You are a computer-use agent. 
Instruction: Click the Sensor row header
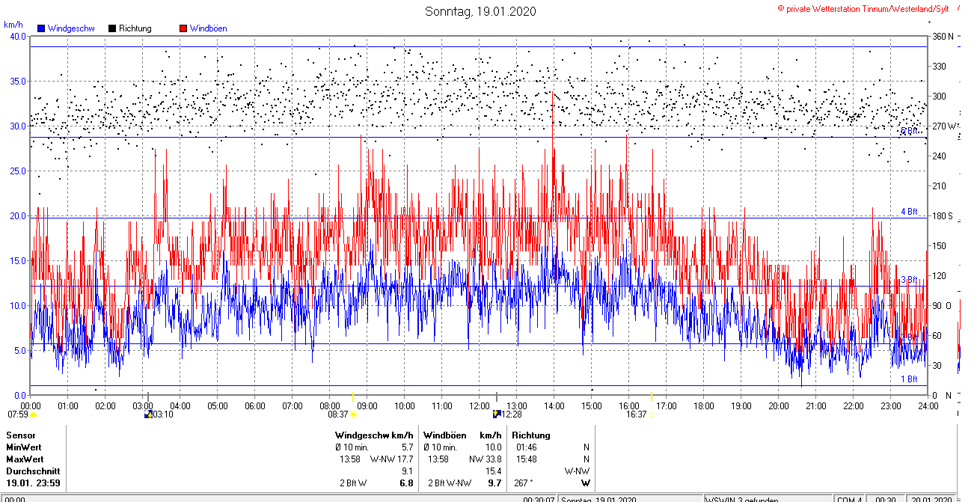pos(20,435)
